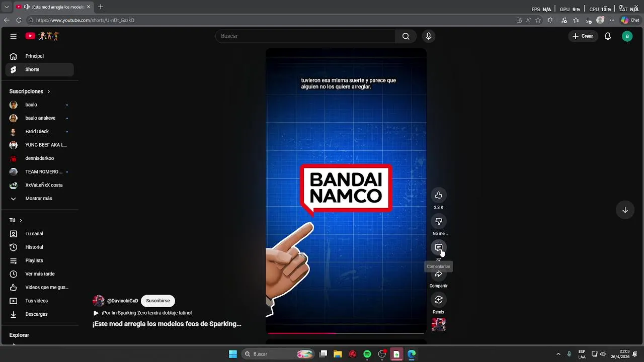The width and height of the screenshot is (644, 362).
Task: Open File Explorer from taskbar
Action: point(338,354)
